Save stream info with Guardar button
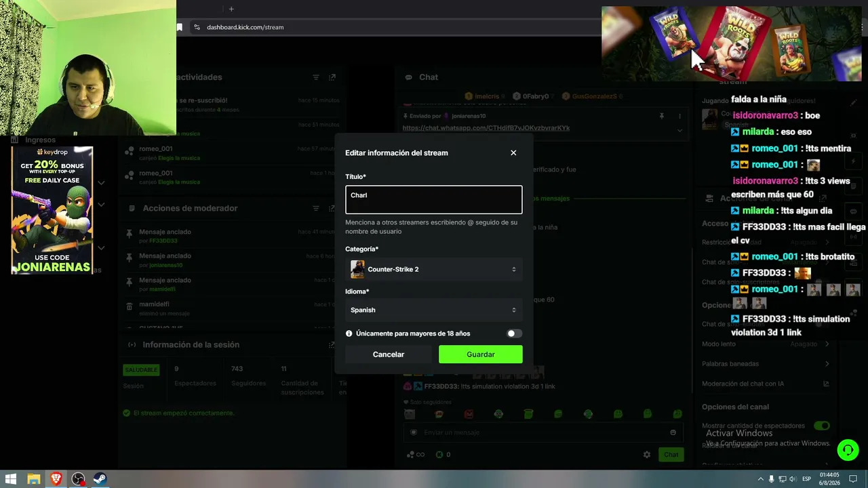The height and width of the screenshot is (488, 868). click(x=481, y=354)
